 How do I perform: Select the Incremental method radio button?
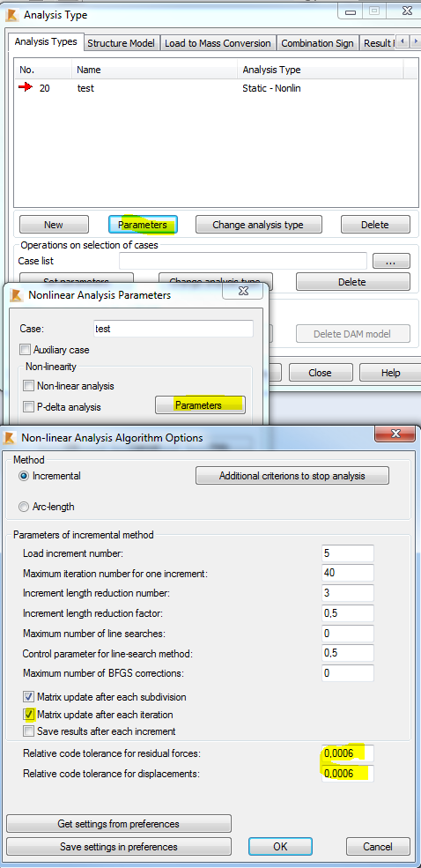24,476
